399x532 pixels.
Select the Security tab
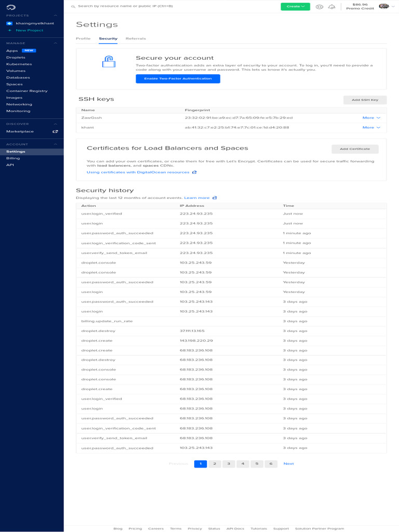coord(108,38)
